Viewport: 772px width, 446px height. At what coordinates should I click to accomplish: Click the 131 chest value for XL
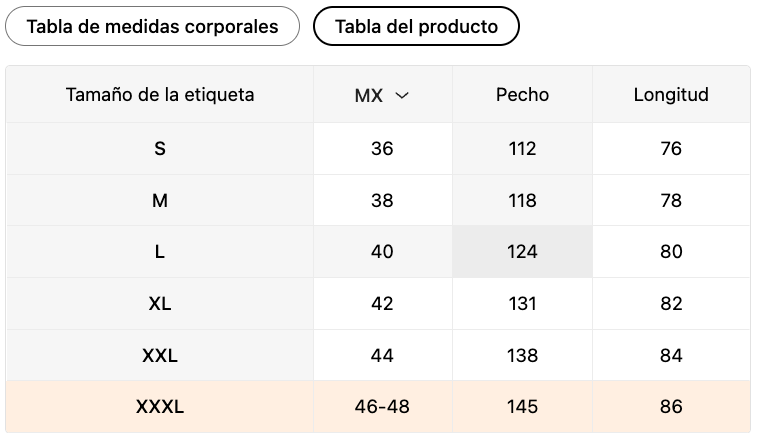522,304
